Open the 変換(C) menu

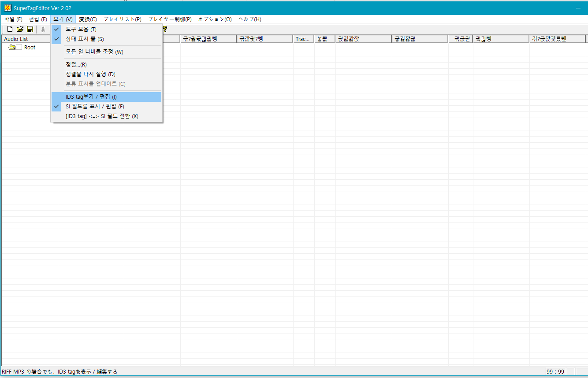pyautogui.click(x=88, y=19)
